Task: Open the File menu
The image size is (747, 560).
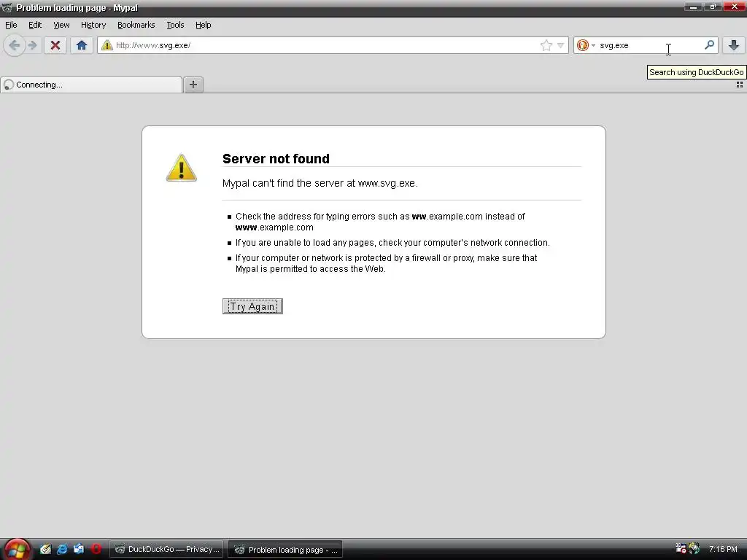Action: click(11, 25)
